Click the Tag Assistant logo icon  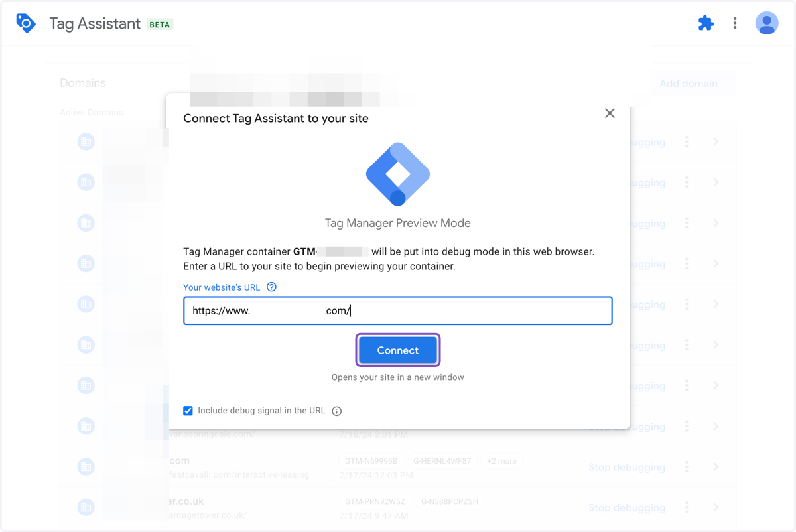(26, 23)
